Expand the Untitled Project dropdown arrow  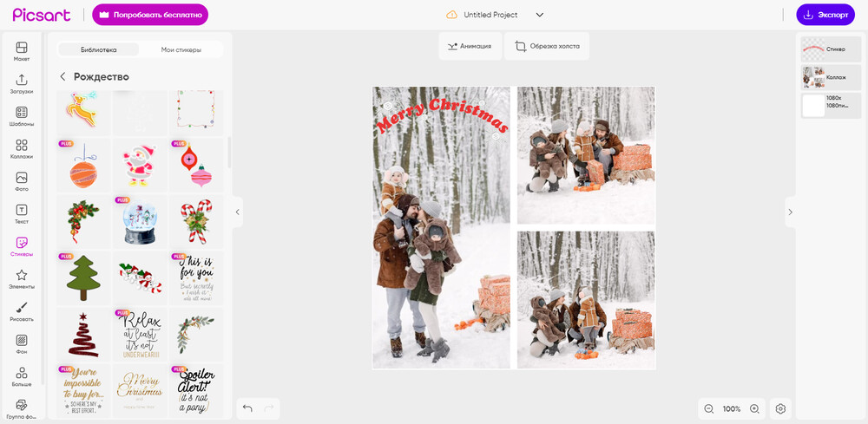tap(539, 15)
